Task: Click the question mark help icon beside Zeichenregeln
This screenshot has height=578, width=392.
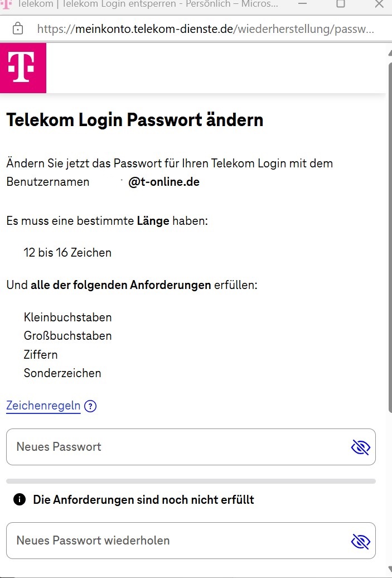Action: 90,406
